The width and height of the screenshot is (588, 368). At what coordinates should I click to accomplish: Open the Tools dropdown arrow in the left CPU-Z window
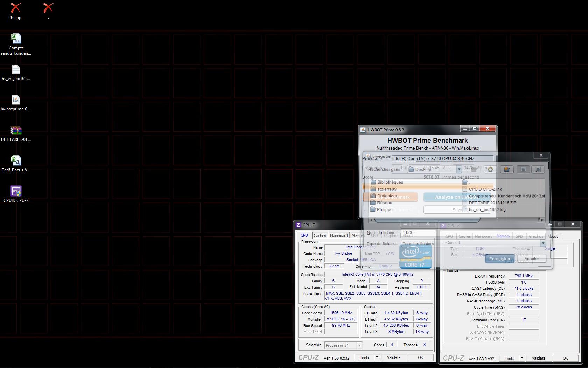(377, 357)
